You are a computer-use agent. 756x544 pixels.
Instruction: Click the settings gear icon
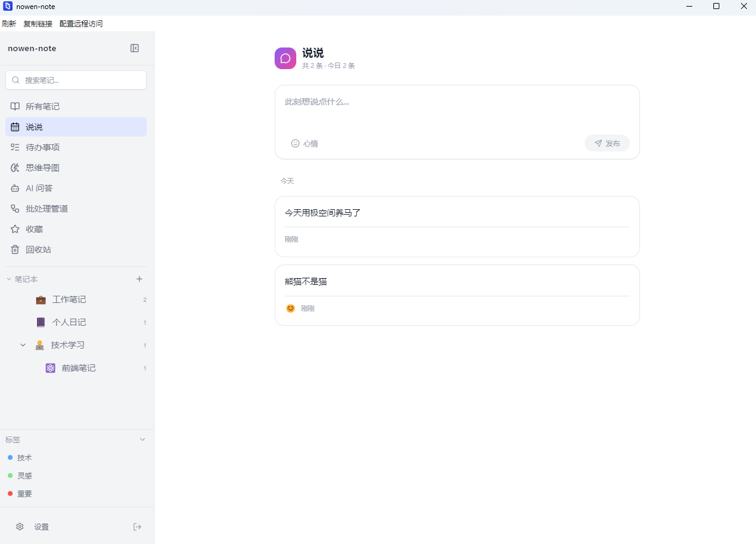point(20,527)
